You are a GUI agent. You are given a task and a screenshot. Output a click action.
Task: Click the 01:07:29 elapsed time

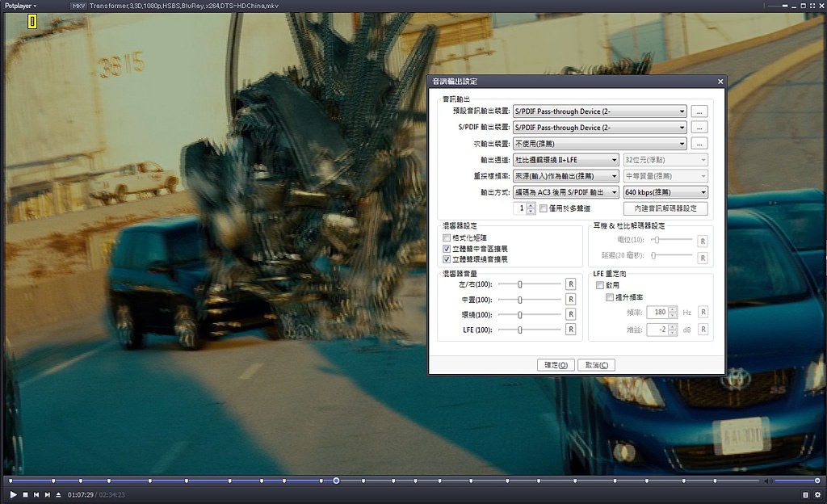click(x=80, y=494)
